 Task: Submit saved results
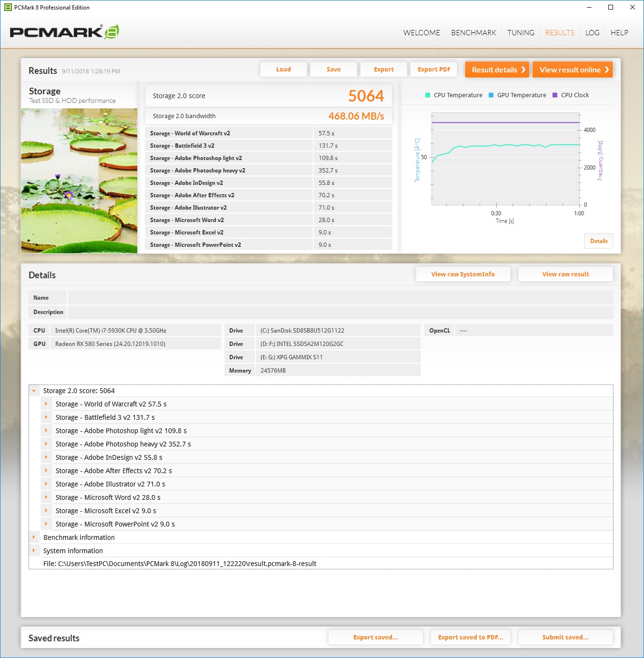565,637
